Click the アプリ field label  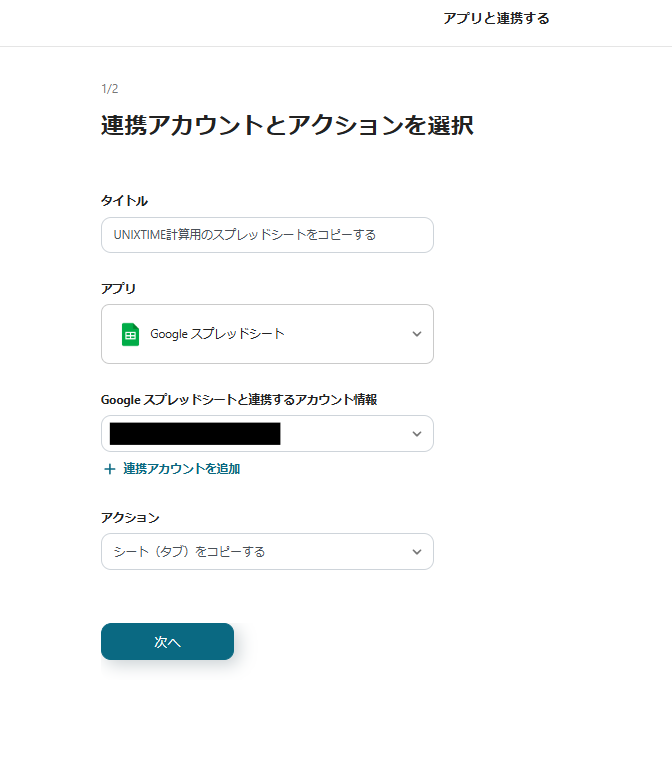point(118,288)
